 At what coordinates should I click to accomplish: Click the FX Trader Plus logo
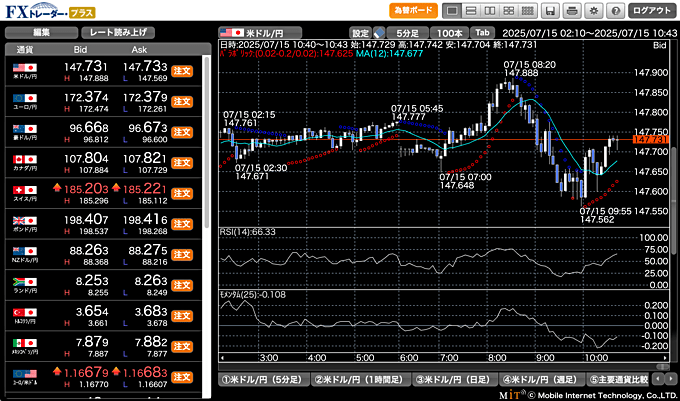coord(50,11)
